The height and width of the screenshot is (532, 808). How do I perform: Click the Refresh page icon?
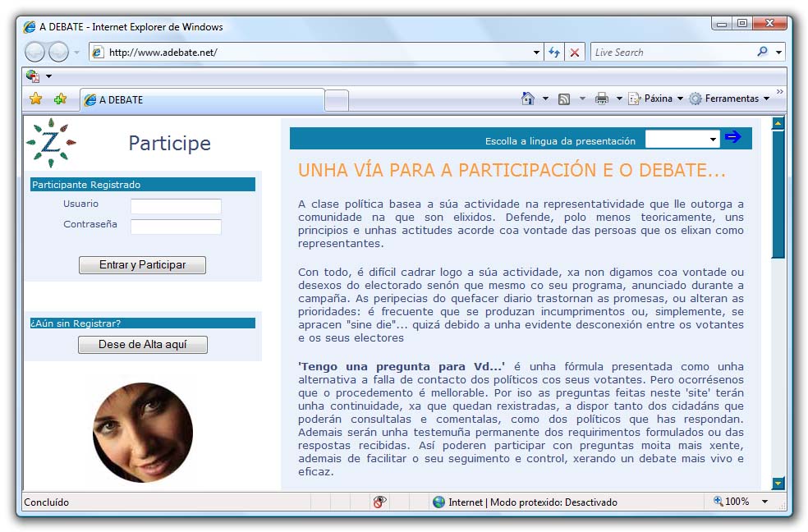pyautogui.click(x=554, y=53)
